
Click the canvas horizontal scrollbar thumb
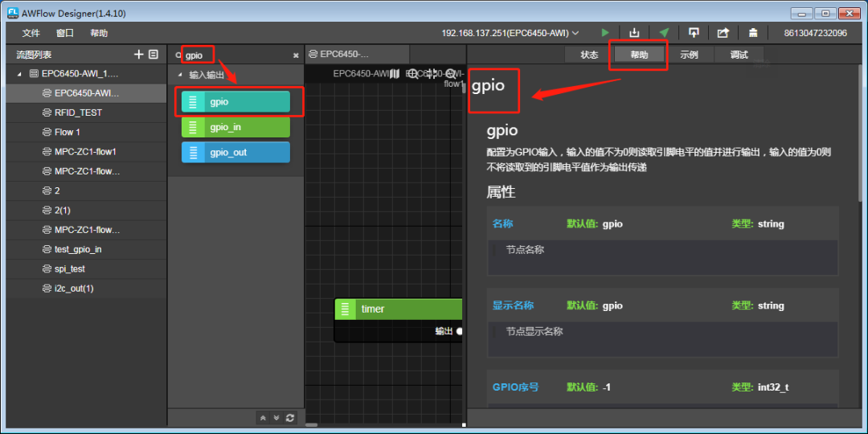click(312, 425)
